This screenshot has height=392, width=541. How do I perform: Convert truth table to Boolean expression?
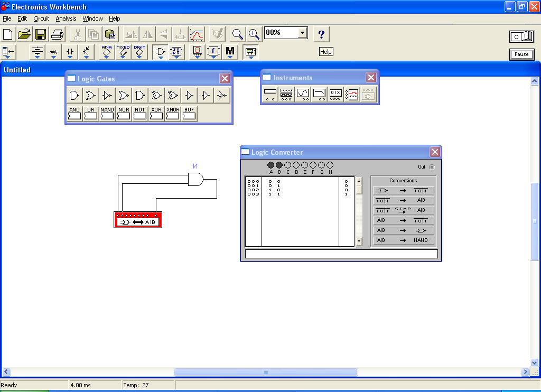(x=403, y=200)
